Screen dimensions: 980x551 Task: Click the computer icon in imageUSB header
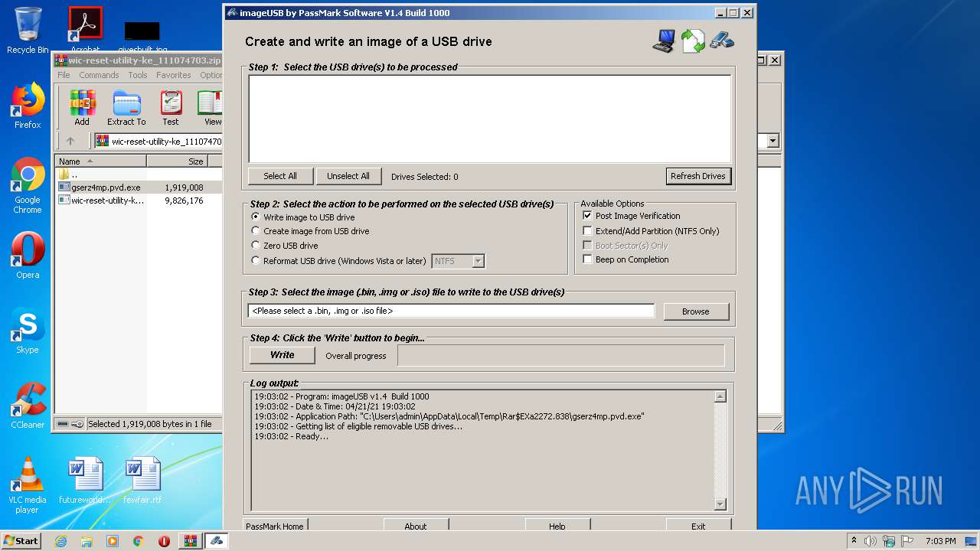pyautogui.click(x=664, y=41)
